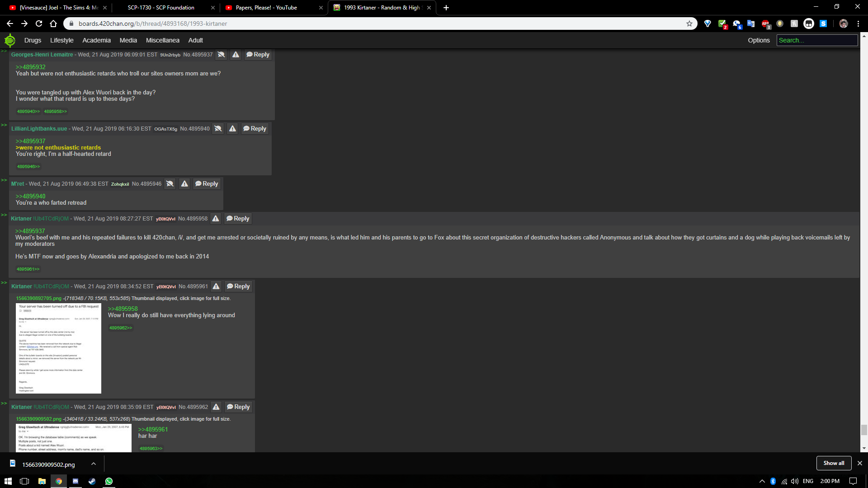Open thumbnail 1566390892705.png full size

click(x=58, y=348)
